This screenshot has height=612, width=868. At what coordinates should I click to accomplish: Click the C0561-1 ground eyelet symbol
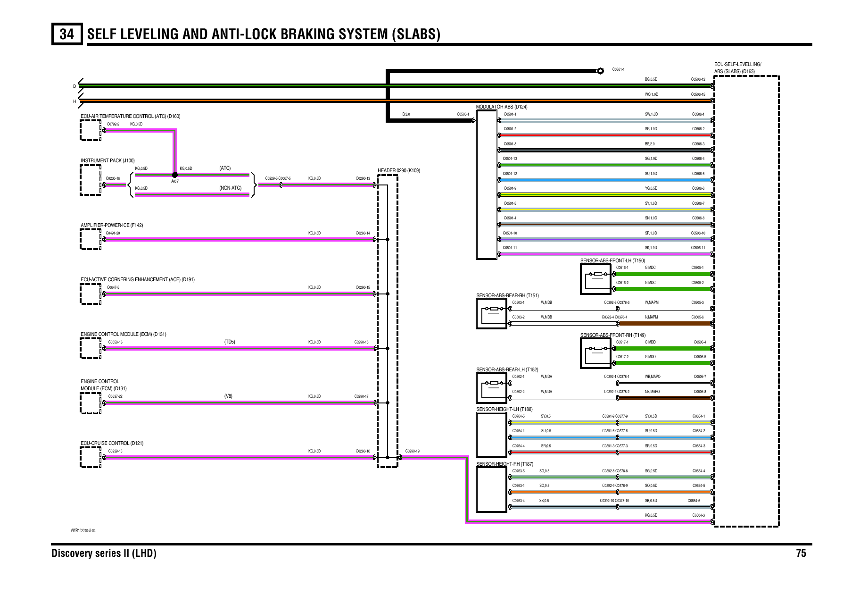600,71
